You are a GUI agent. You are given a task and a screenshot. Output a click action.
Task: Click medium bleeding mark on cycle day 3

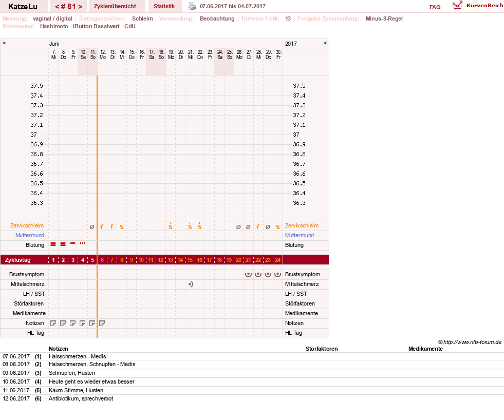click(x=72, y=243)
